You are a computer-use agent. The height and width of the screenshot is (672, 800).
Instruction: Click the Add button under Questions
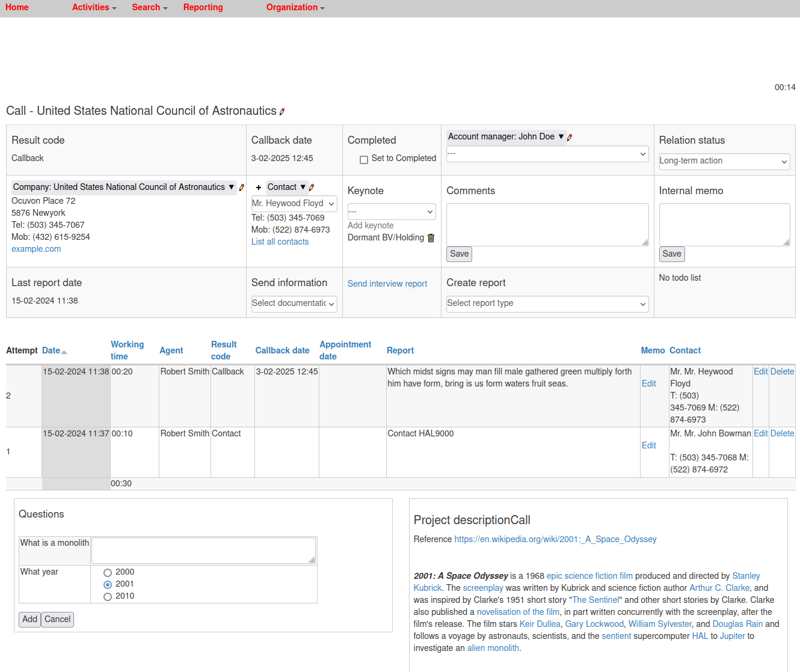point(29,619)
